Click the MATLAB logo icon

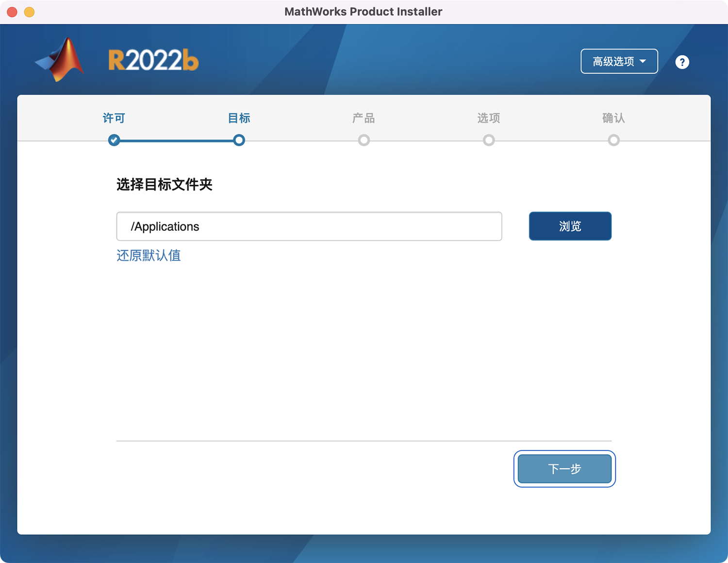point(60,60)
